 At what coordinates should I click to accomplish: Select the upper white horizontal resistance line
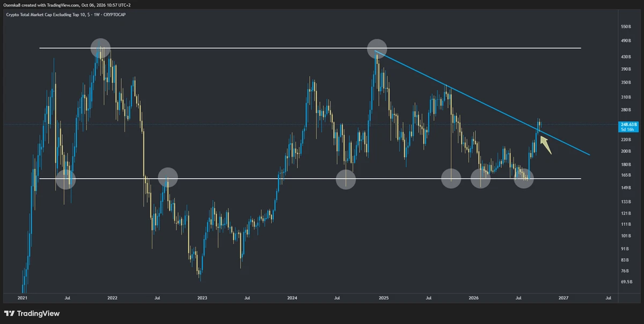tap(310, 48)
